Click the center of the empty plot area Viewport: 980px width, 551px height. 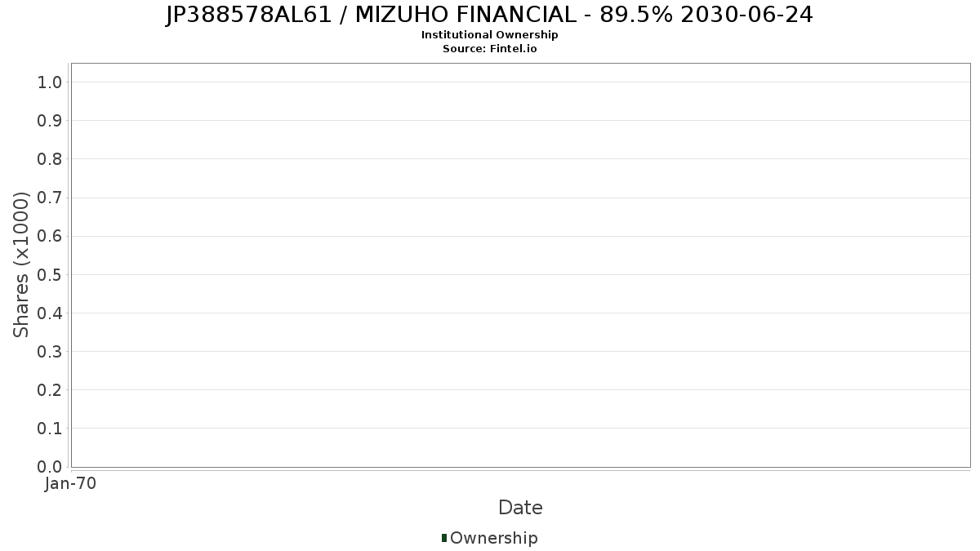click(x=520, y=265)
